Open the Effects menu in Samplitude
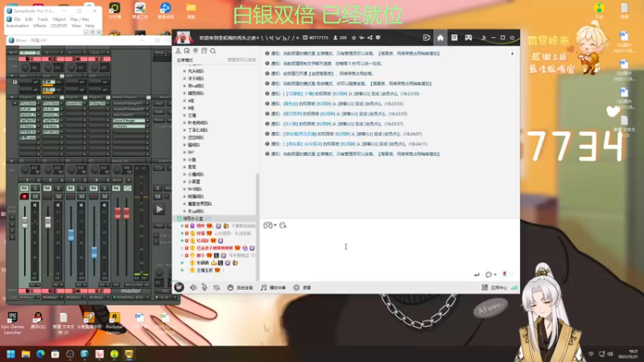644x362 pixels. [x=39, y=26]
